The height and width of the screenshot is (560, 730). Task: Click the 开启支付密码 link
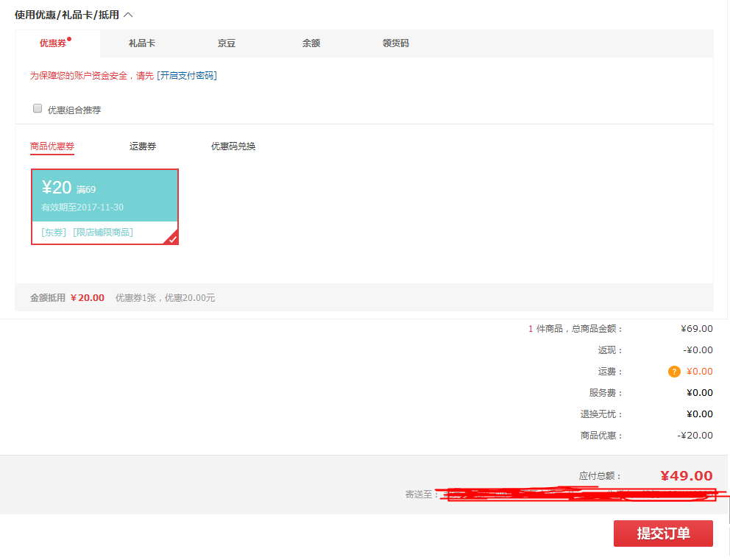point(187,76)
